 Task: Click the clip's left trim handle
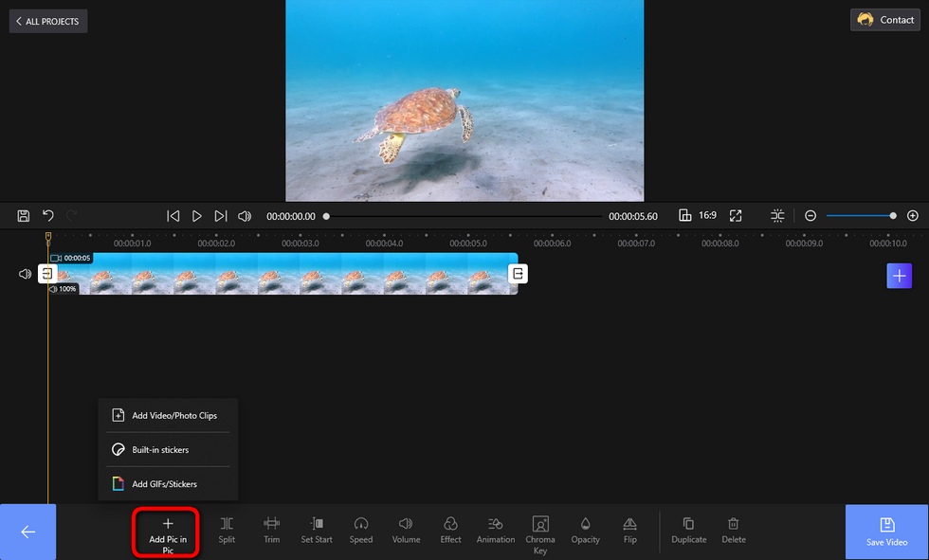click(x=47, y=274)
